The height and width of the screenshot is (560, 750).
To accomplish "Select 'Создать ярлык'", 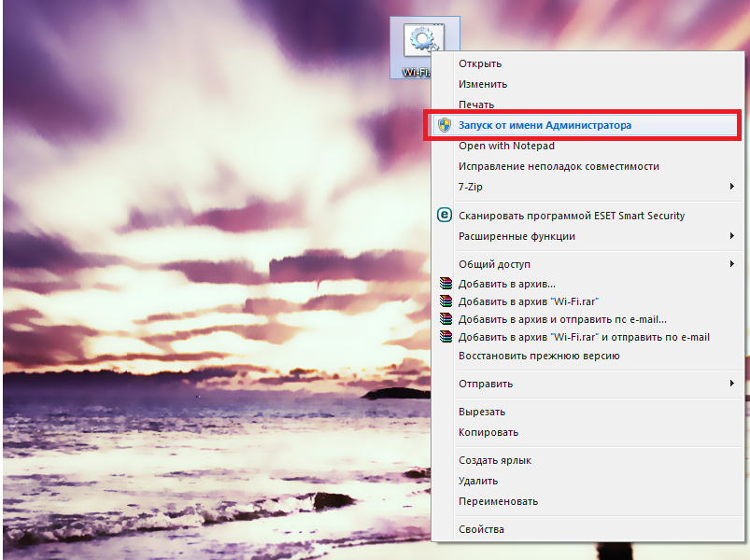I will click(587, 461).
